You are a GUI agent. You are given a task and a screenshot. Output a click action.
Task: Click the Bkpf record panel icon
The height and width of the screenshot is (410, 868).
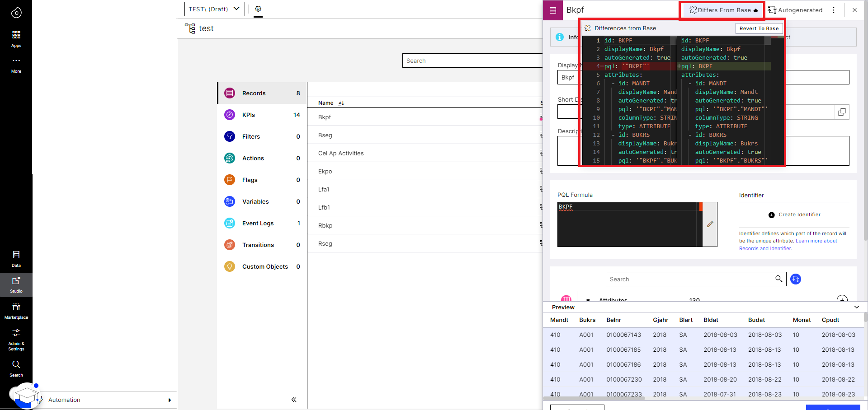552,10
